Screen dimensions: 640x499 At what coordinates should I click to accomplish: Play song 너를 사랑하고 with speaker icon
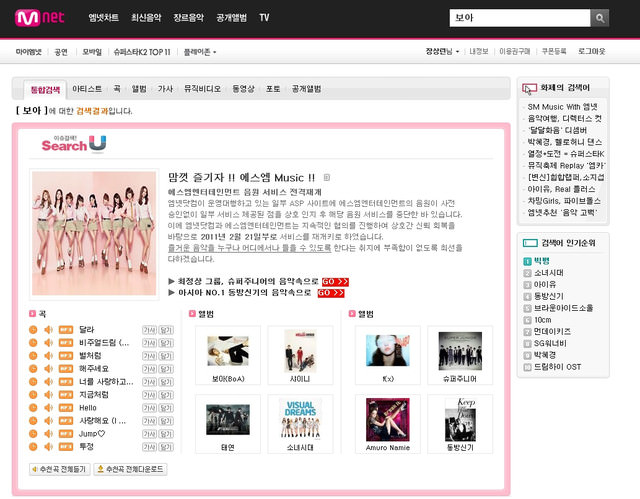coord(49,382)
